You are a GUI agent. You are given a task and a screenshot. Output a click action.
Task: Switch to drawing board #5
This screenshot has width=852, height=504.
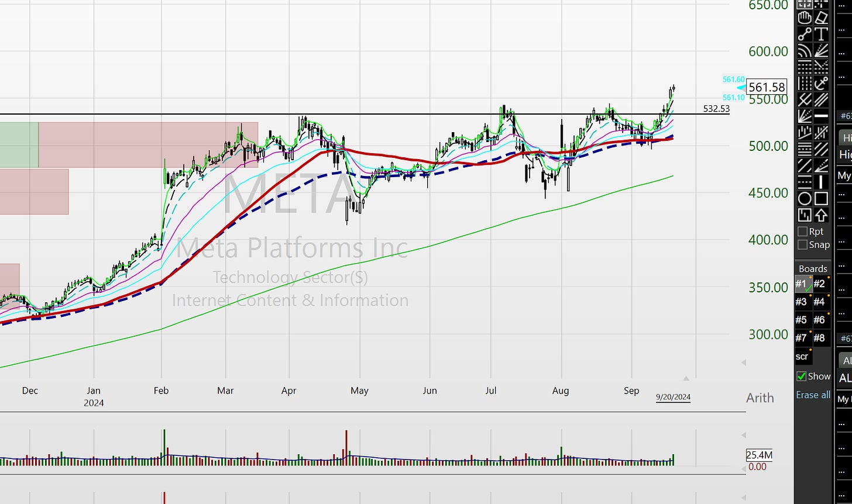[803, 320]
